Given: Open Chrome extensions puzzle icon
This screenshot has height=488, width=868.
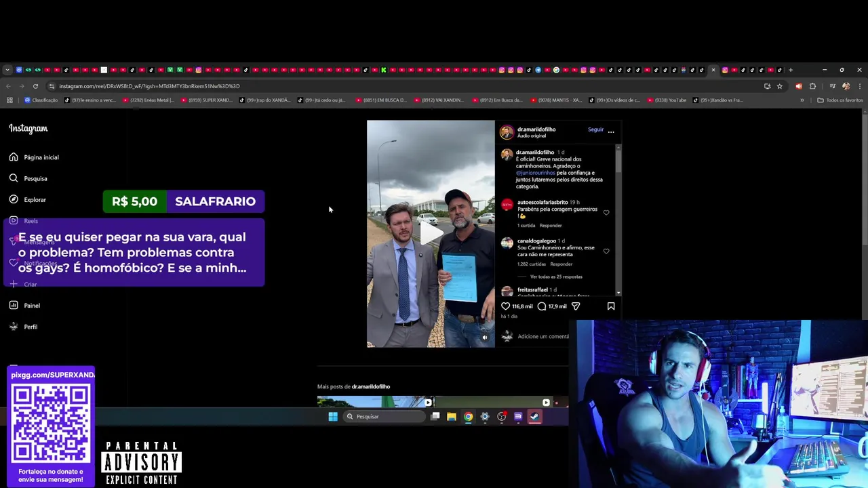Looking at the screenshot, I should point(812,86).
